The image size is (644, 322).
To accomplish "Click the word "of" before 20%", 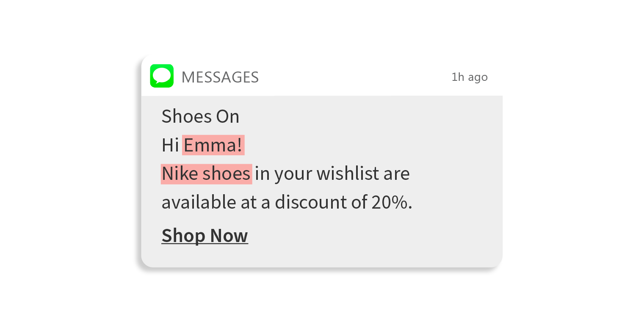I will coord(359,202).
